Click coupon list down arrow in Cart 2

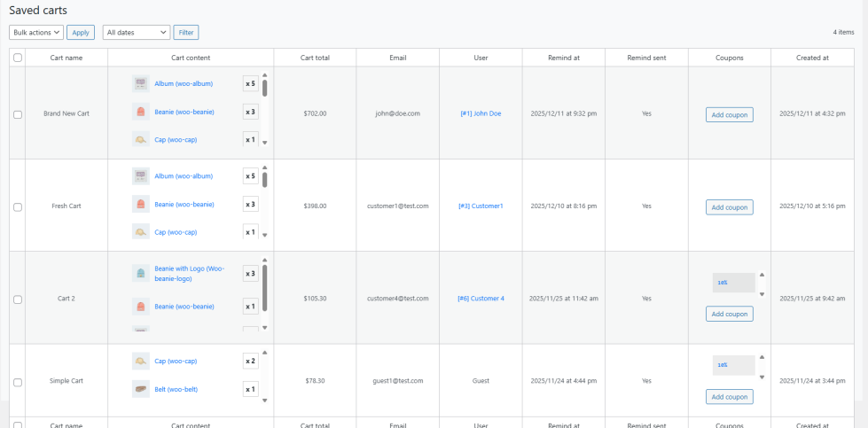pyautogui.click(x=762, y=294)
